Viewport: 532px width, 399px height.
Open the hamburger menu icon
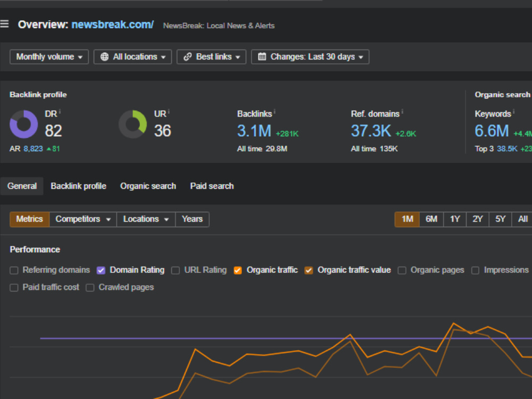4,24
